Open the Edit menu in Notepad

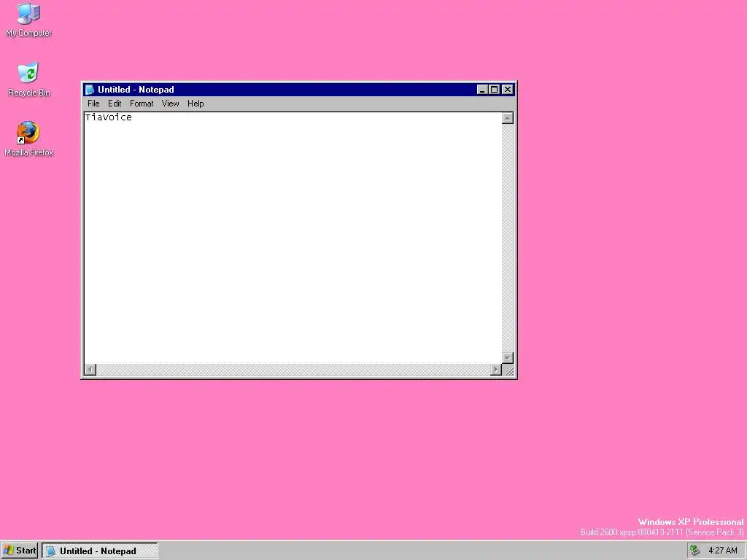point(115,104)
